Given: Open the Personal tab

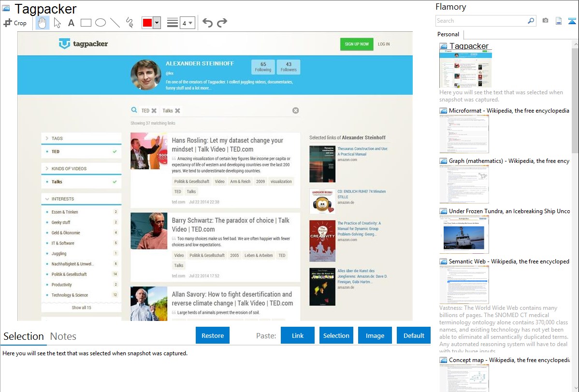Looking at the screenshot, I should [x=449, y=34].
